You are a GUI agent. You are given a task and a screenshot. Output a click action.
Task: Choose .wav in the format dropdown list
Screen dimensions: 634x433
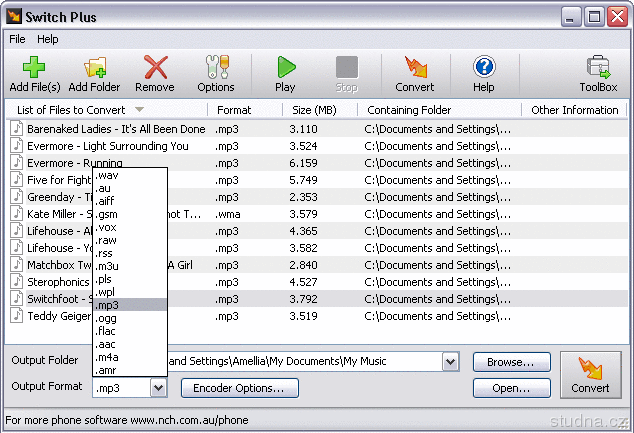tap(106, 175)
